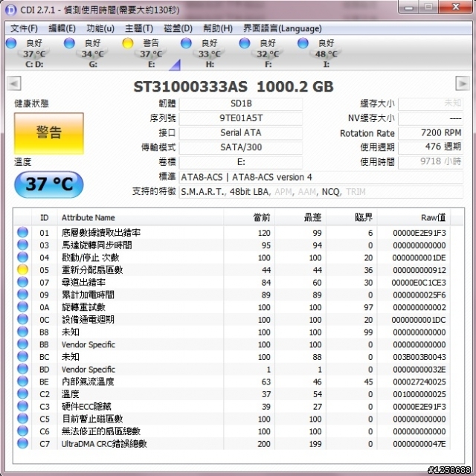Click the firmware field showing SD1B

pos(241,104)
